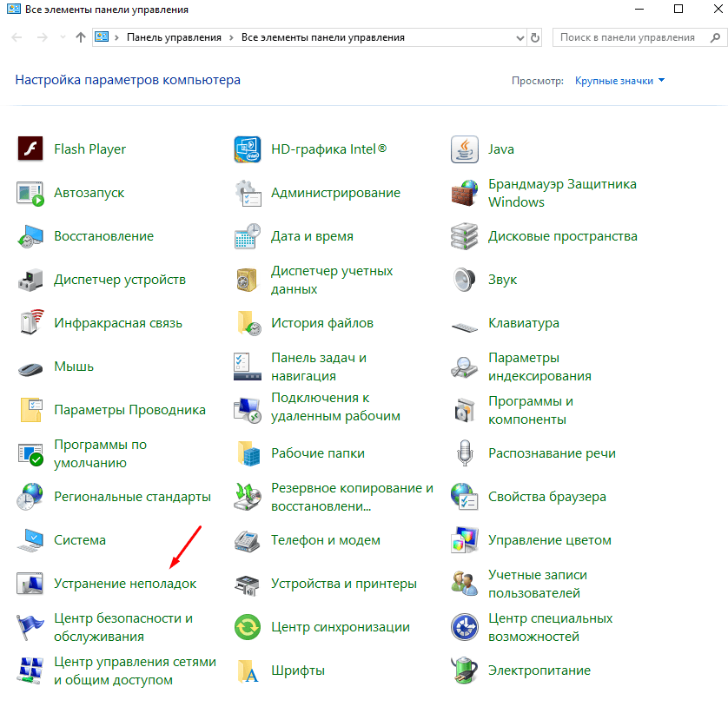Click Все элементы панели управления breadcrumb
This screenshot has height=720, width=728.
(x=322, y=37)
